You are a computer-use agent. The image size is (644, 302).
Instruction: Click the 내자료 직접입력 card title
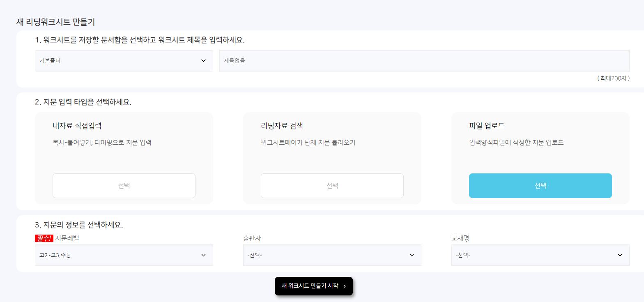(x=77, y=126)
